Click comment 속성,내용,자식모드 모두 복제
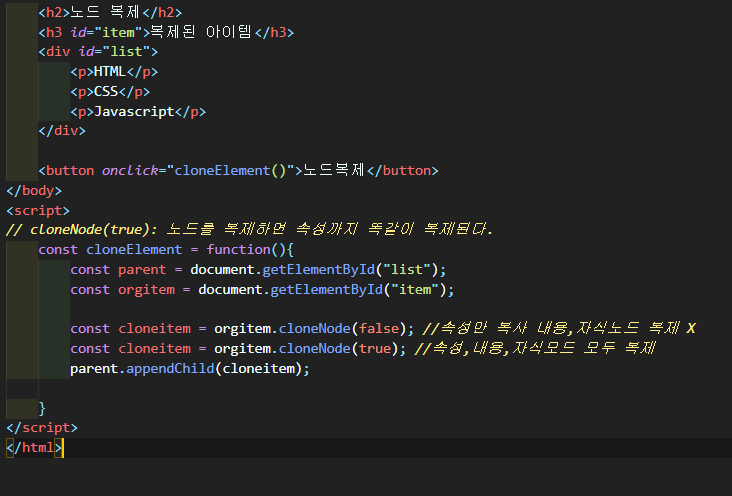 pyautogui.click(x=535, y=348)
